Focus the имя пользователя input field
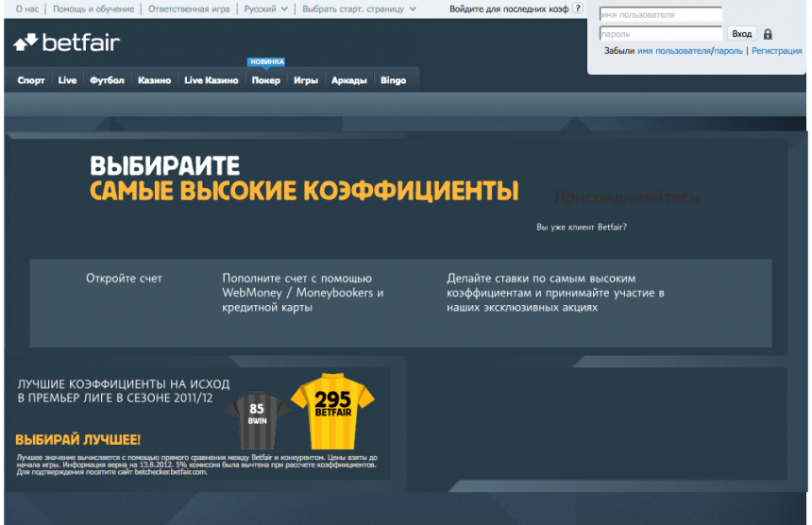Image resolution: width=812 pixels, height=525 pixels. (x=660, y=15)
